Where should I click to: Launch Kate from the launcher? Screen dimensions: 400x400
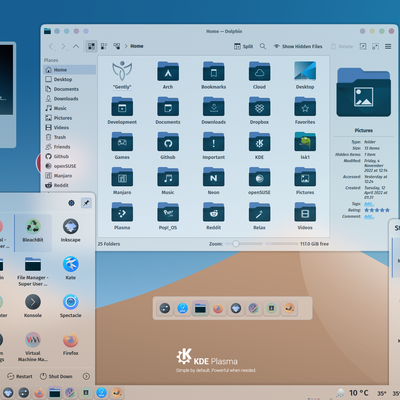coord(70,268)
